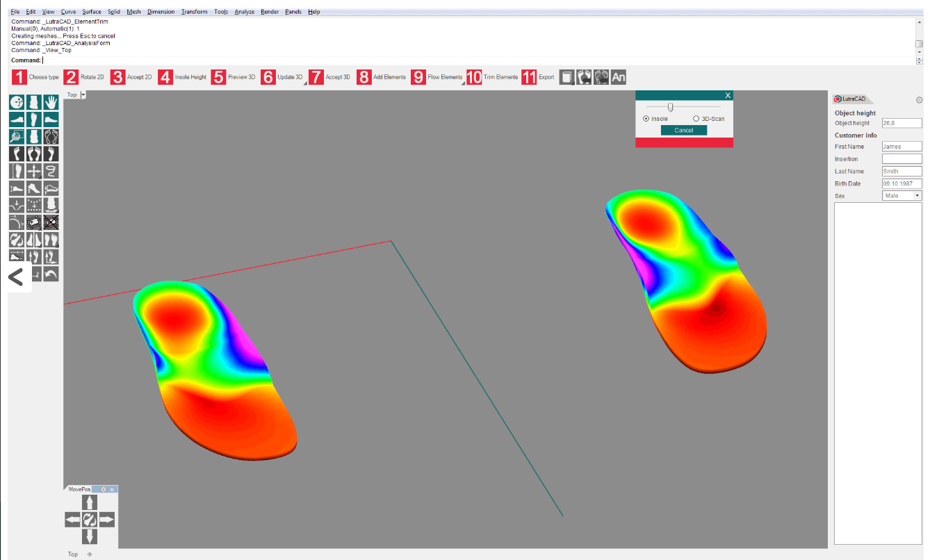Select the single footprint tool
Screen dimensions: 930x560
pos(16,154)
